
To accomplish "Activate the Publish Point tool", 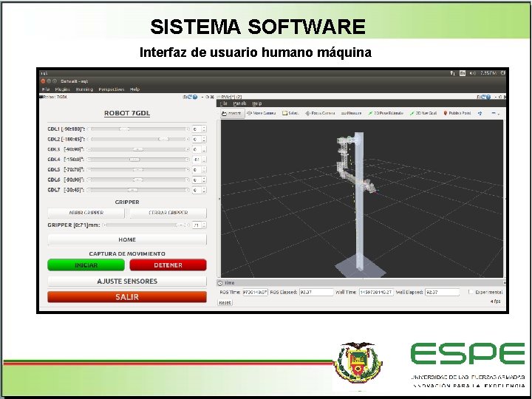I will coord(457,113).
